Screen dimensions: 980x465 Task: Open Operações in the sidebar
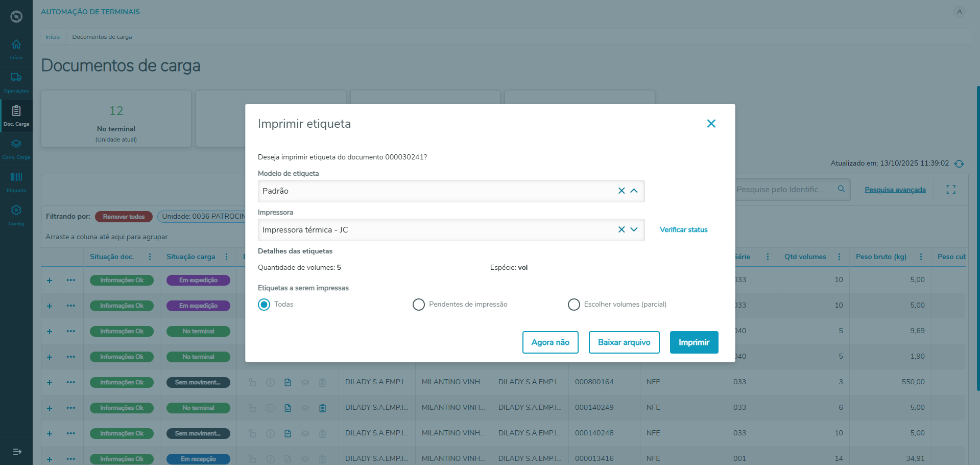(x=16, y=82)
